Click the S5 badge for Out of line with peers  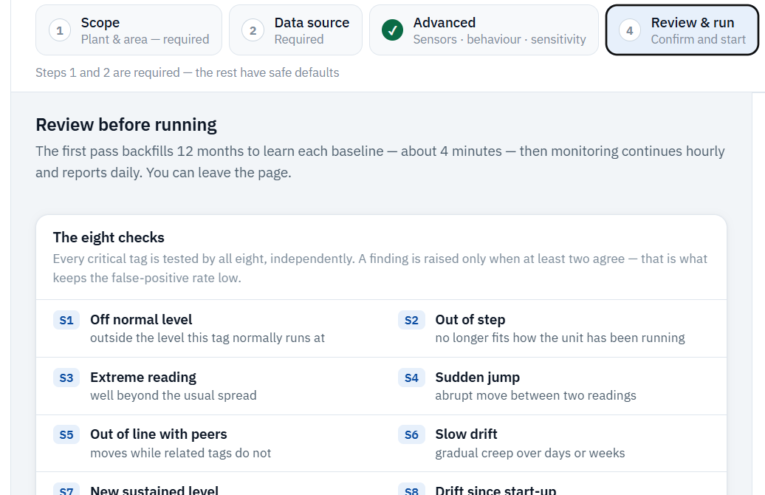pos(66,435)
